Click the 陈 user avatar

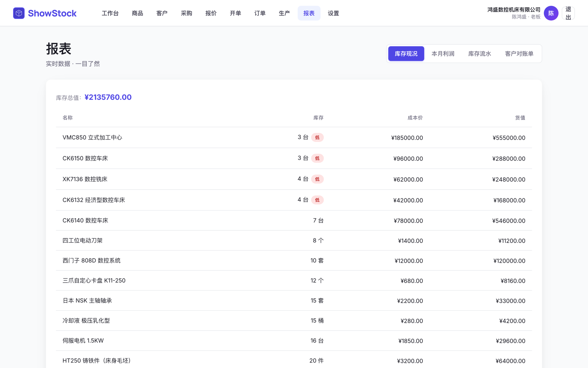tap(551, 13)
